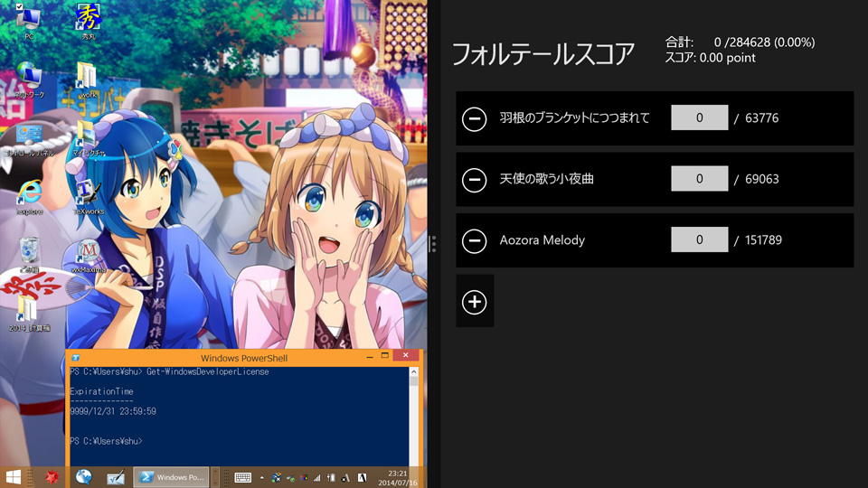The image size is (868, 488).
Task: Launch the math input panel taskbar icon
Action: 116,477
